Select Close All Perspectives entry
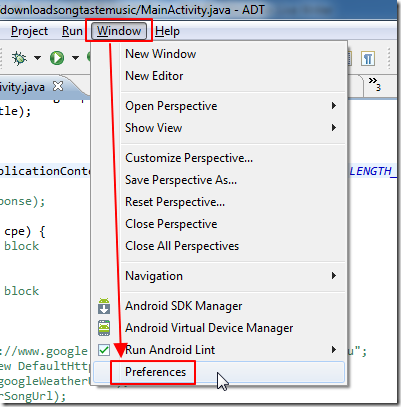The height and width of the screenshot is (407, 401). coord(219,246)
